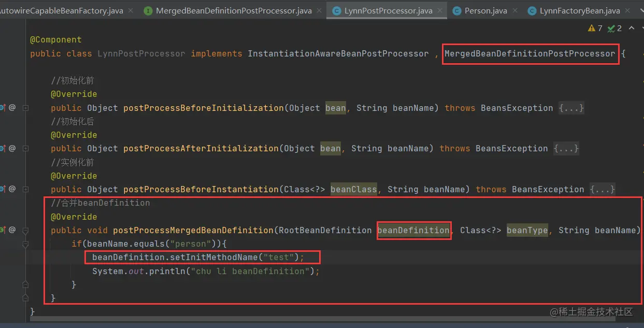644x328 pixels.
Task: Open the 2 typos inspection indicator
Action: click(614, 28)
